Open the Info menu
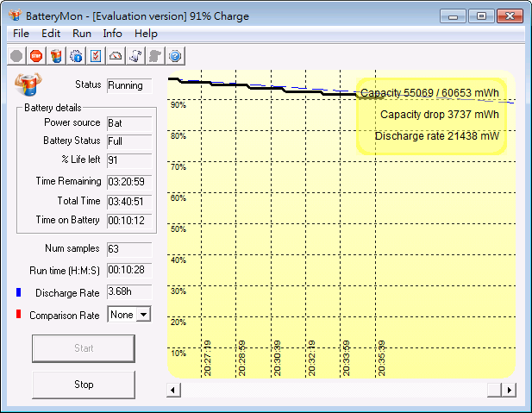The height and width of the screenshot is (413, 532). pyautogui.click(x=112, y=34)
